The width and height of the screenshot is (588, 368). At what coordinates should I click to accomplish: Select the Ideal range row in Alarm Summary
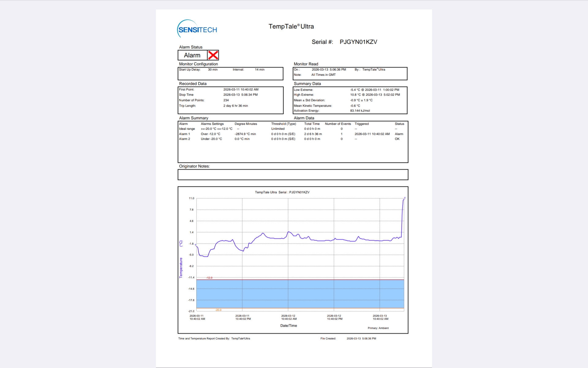pos(187,129)
